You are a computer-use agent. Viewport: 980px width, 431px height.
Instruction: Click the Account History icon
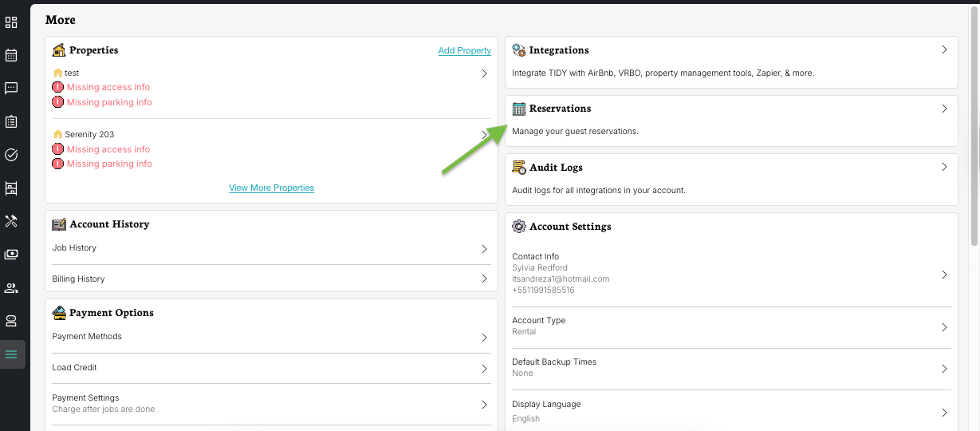[59, 224]
